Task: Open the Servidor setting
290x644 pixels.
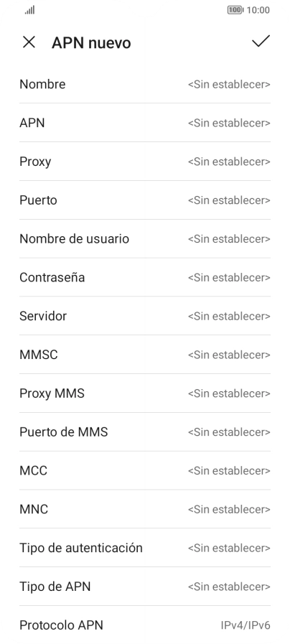Action: tap(145, 316)
